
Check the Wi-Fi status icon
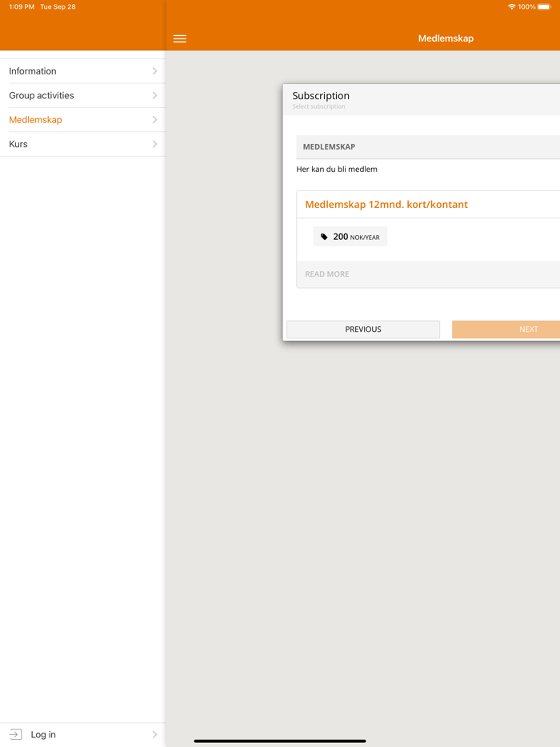(511, 6)
